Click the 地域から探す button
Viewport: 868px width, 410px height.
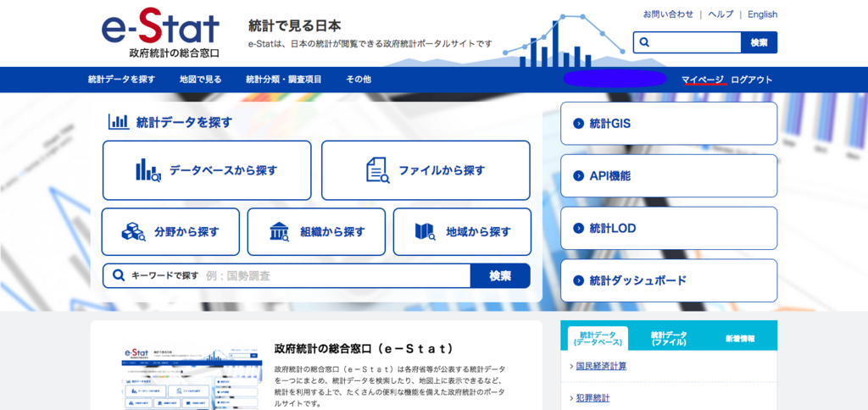[x=462, y=232]
